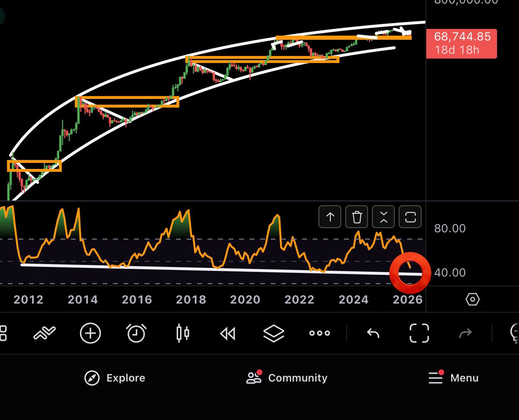Open chart settings via the gear icon
The height and width of the screenshot is (420, 519).
coord(472,299)
